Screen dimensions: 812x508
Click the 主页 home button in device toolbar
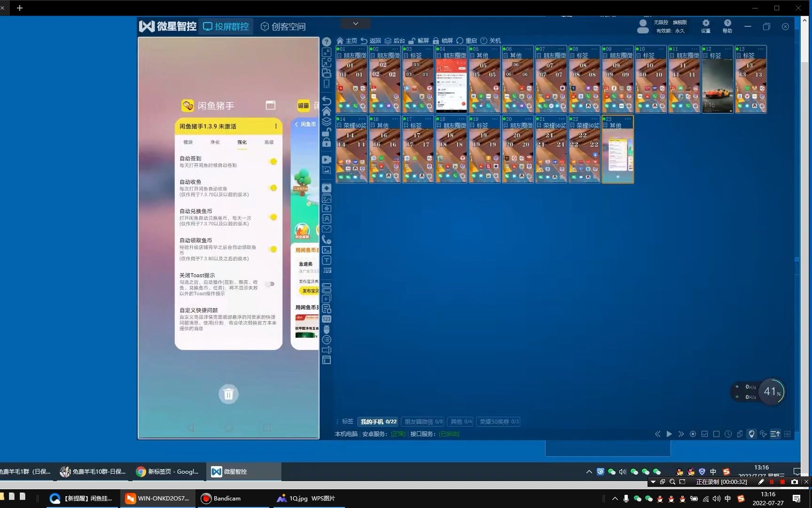[x=347, y=41]
